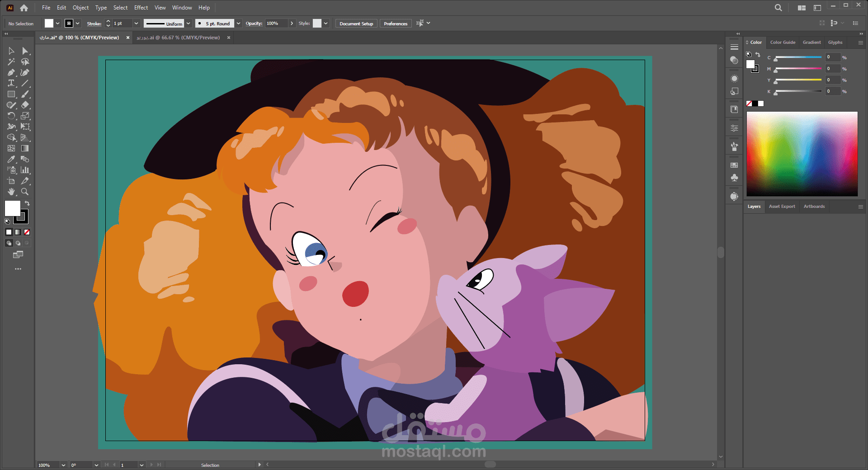Select the Direct Selection tool
Screen dimensions: 868x470
coord(25,51)
